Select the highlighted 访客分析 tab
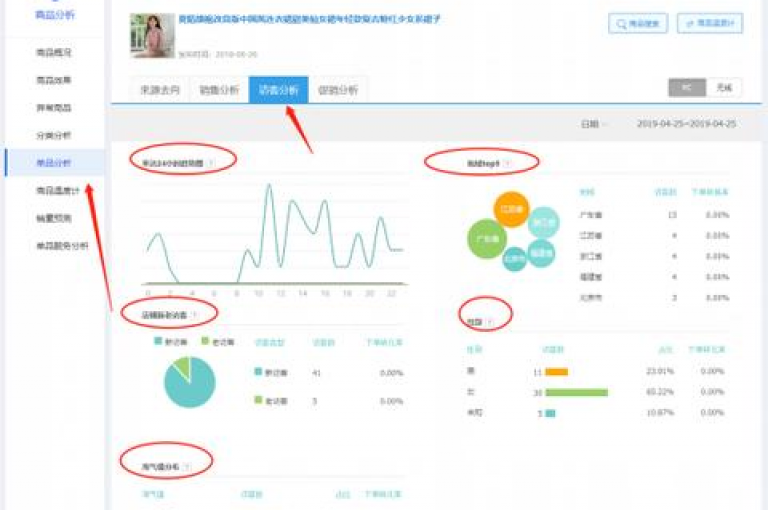The height and width of the screenshot is (510, 768). [x=278, y=90]
